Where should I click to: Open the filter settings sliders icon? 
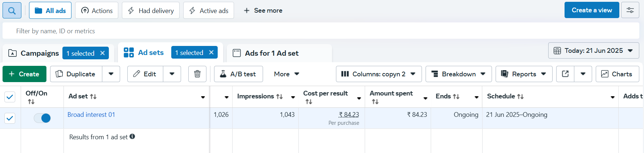click(630, 10)
